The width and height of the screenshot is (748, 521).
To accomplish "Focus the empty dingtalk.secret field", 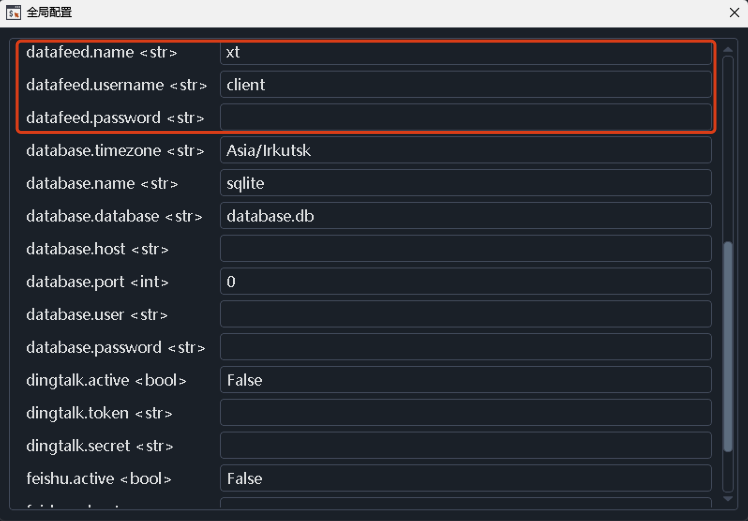I will coord(466,446).
